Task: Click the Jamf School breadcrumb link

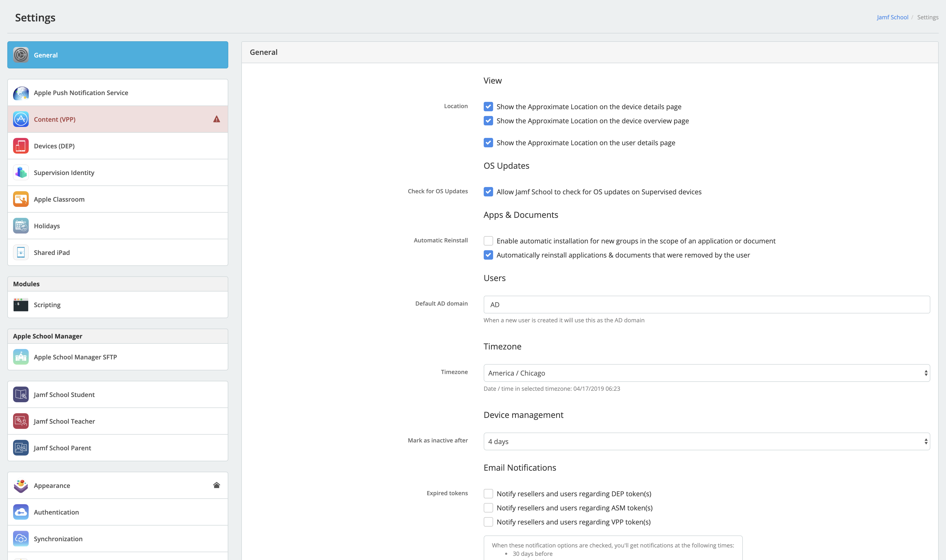Action: 892,17
